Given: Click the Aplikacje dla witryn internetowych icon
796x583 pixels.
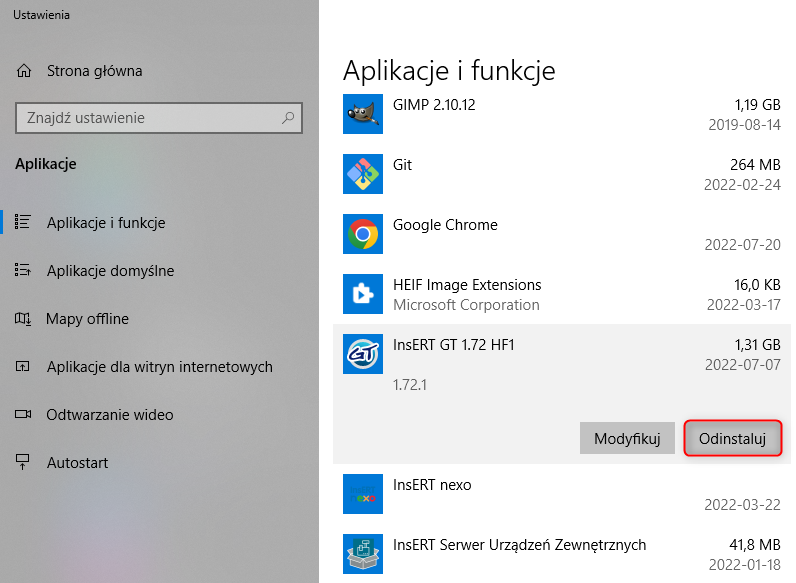Looking at the screenshot, I should click(23, 366).
